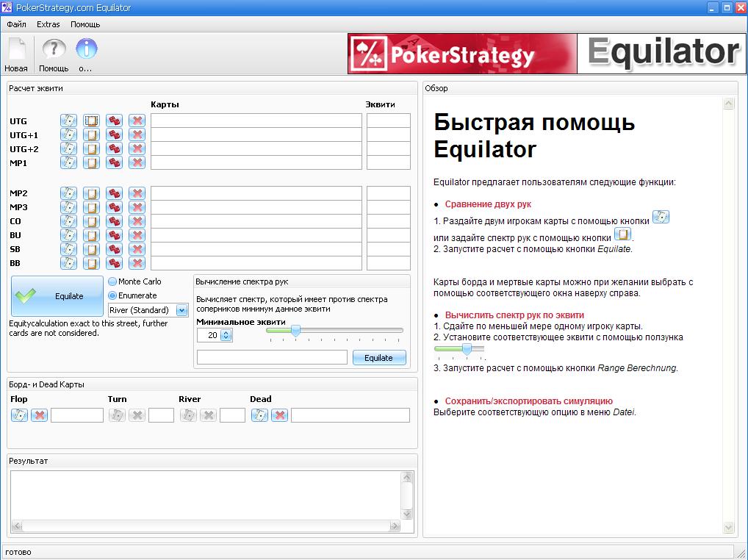Adjust the Минимальное эквити stepper arrows
748x560 pixels.
click(x=226, y=335)
